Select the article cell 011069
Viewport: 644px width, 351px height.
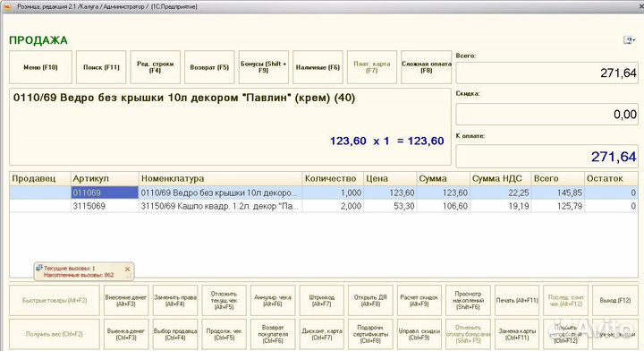105,193
